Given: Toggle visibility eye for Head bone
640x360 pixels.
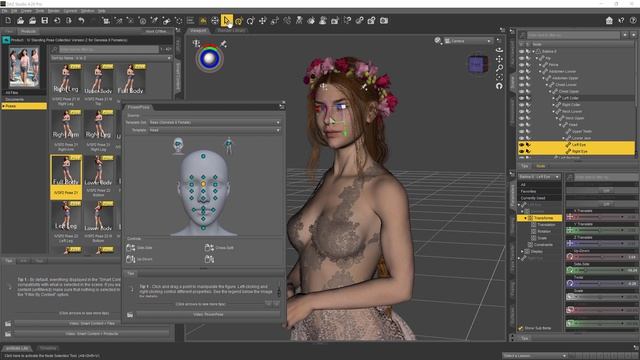Looking at the screenshot, I should [x=522, y=124].
